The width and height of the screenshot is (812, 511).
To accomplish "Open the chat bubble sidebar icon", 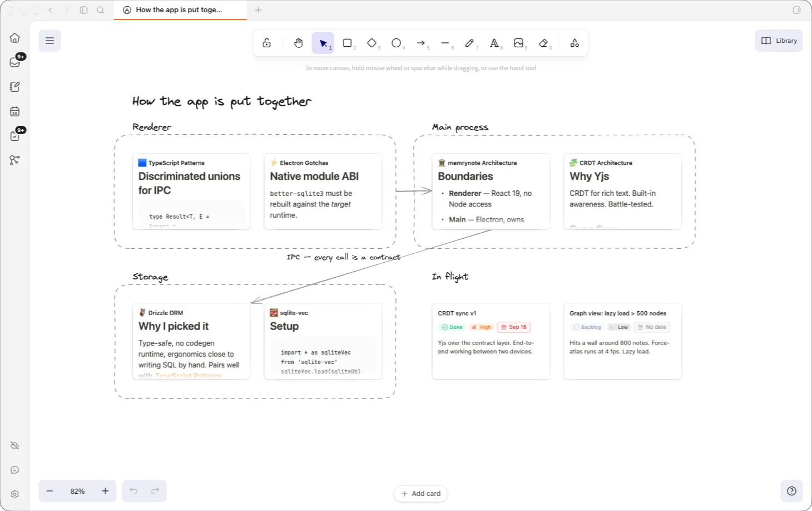I will point(15,470).
